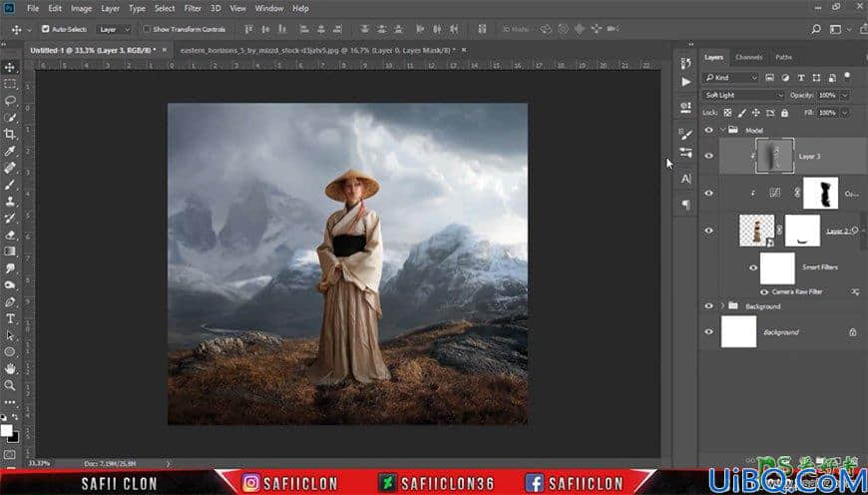
Task: Hide Layer 3 visibility eye
Action: [708, 156]
